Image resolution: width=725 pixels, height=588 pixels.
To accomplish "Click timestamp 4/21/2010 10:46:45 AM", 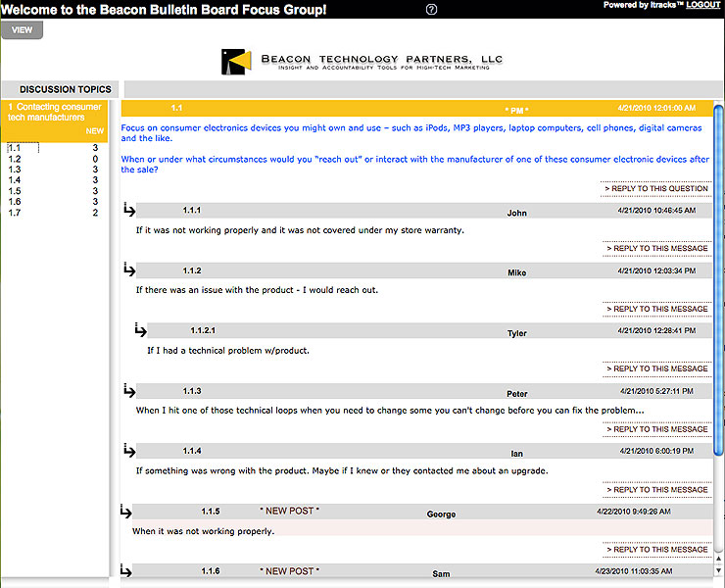I will (x=656, y=211).
